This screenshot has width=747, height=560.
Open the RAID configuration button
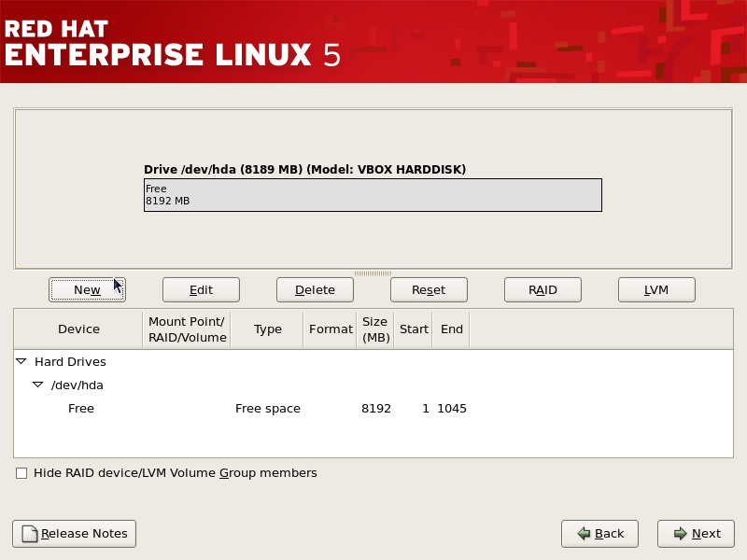click(x=543, y=289)
